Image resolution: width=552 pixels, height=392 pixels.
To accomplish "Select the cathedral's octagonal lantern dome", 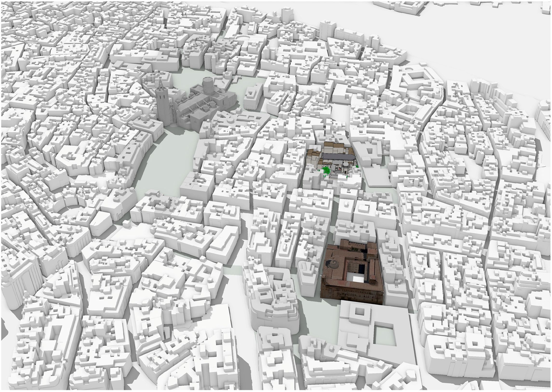I will pos(209,86).
